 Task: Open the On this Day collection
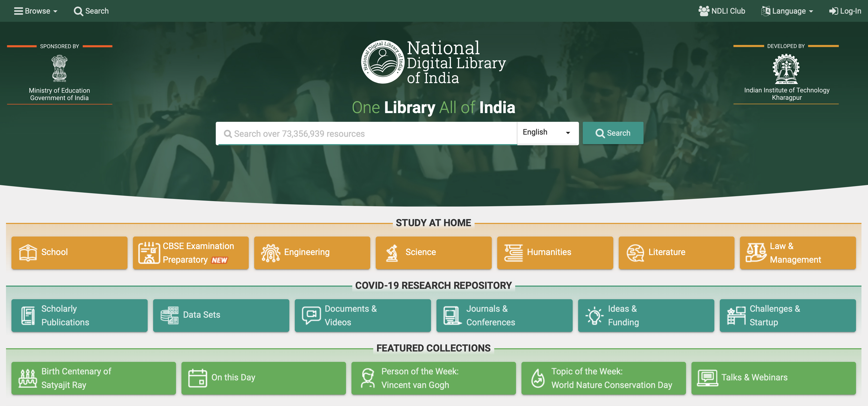click(x=263, y=378)
